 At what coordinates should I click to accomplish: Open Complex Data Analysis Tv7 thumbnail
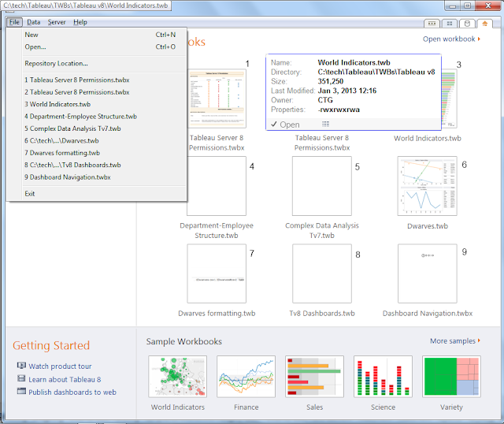pos(322,186)
